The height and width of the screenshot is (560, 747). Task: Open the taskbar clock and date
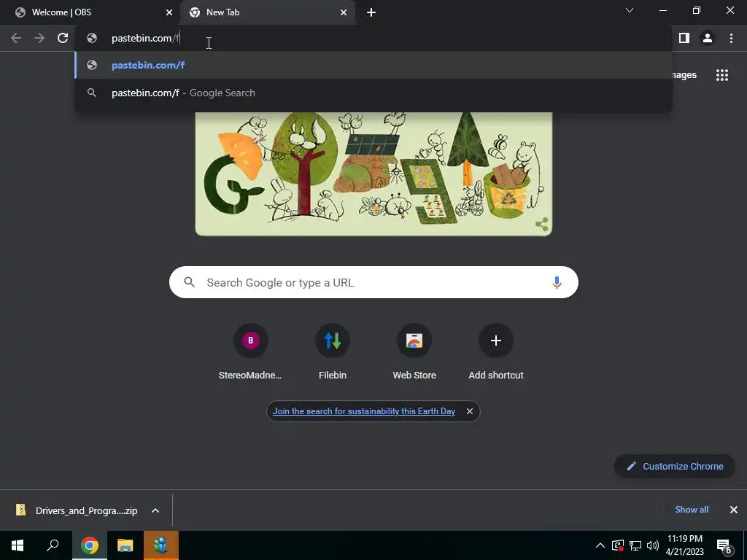[x=684, y=545]
